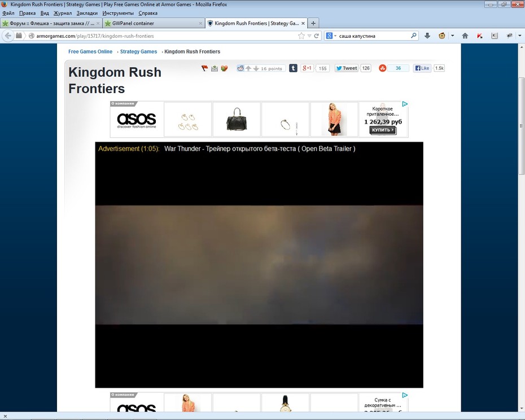Switch to the Форум Флешка tab

click(51, 23)
